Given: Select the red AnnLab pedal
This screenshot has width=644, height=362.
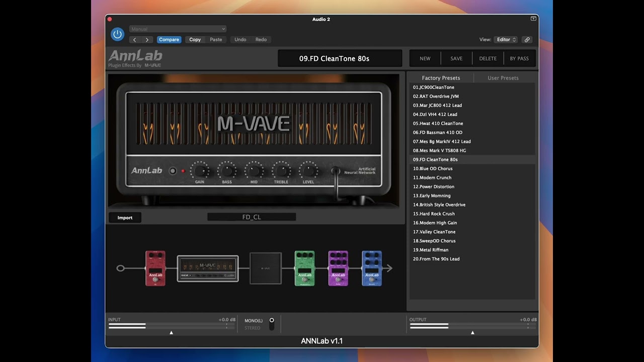Looking at the screenshot, I should pos(155,268).
